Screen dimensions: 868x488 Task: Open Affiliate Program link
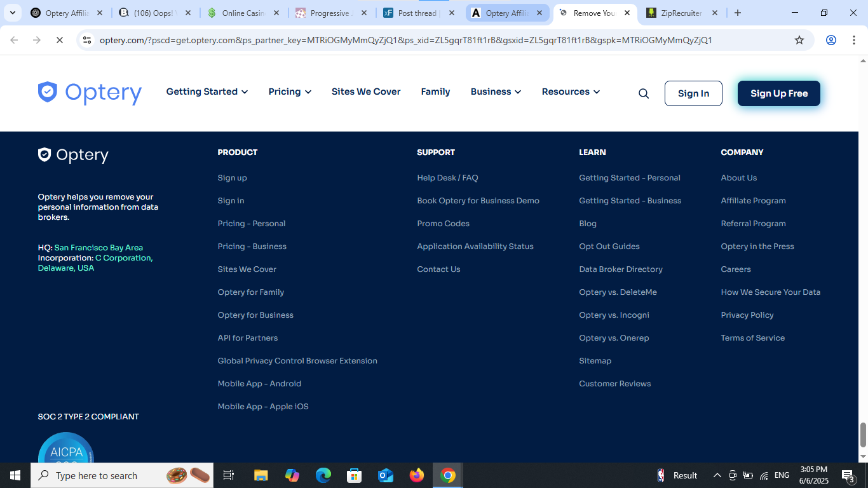click(x=753, y=201)
